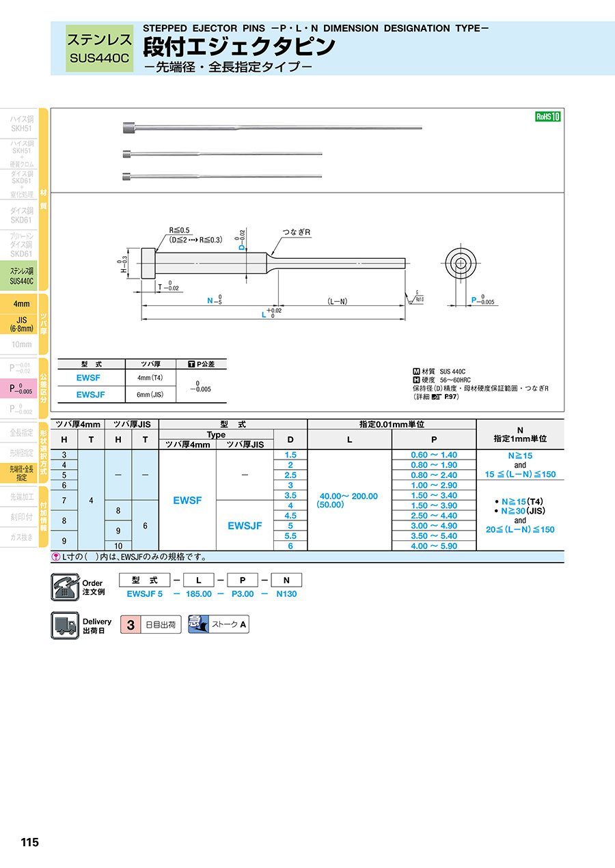This screenshot has width=615, height=868.
Task: Click the green ステンレス SUS440C header badge
Action: [x=98, y=48]
